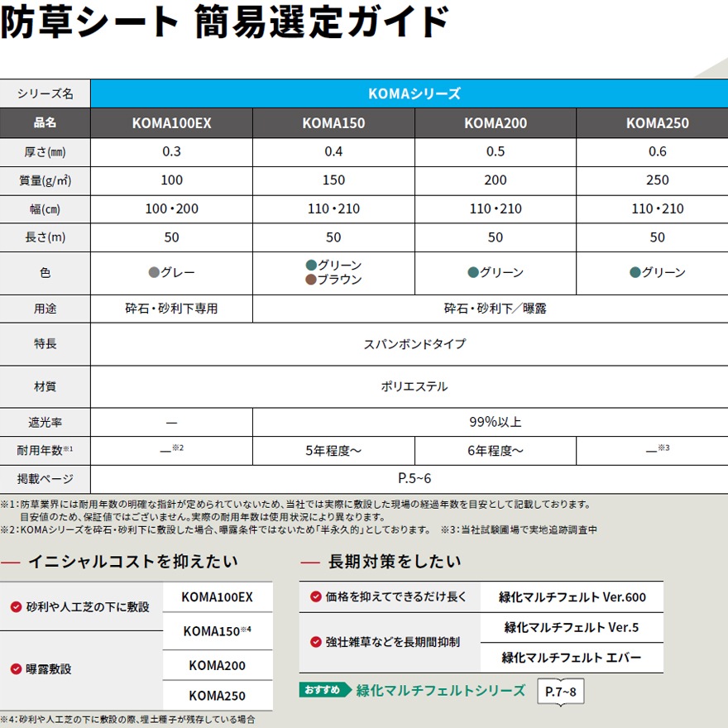
Task: Click the check icon beside 砂利や人工芝の下に敷設
Action: pyautogui.click(x=16, y=606)
